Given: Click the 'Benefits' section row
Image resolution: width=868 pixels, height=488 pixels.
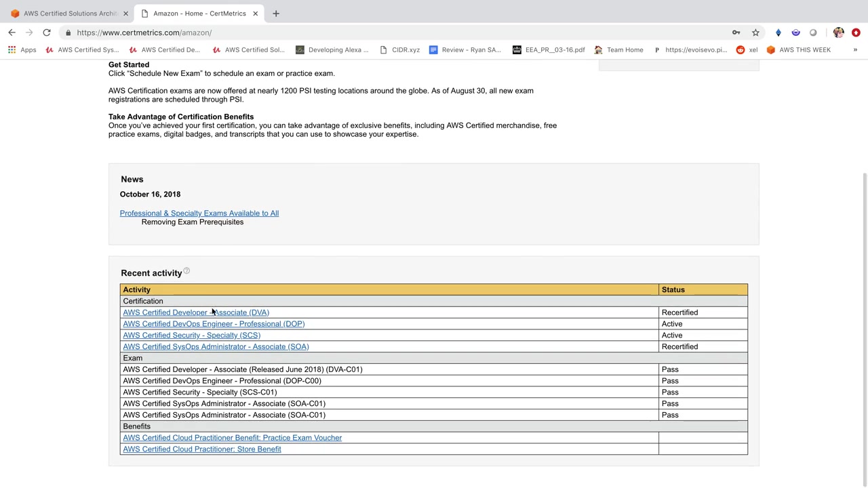Looking at the screenshot, I should [x=434, y=426].
